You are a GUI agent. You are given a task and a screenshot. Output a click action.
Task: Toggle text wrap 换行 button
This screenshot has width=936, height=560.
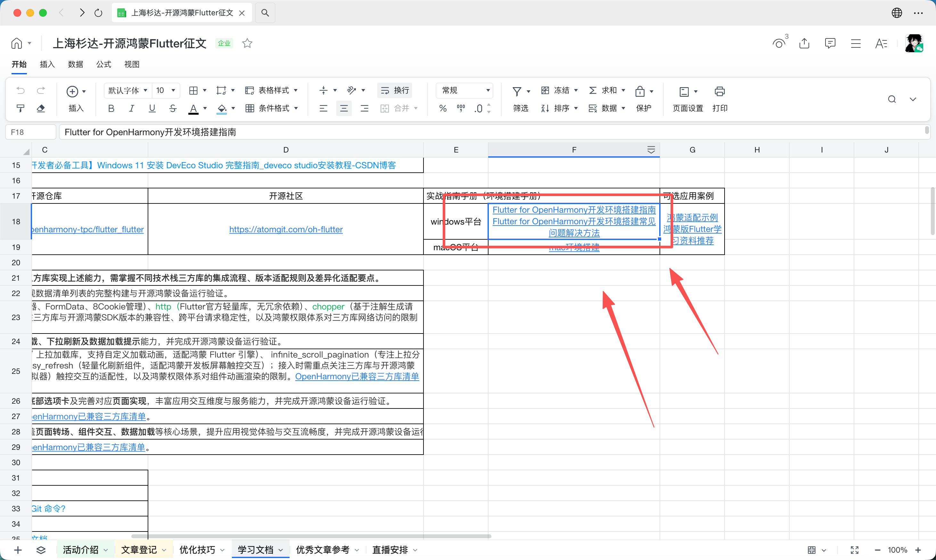(395, 91)
